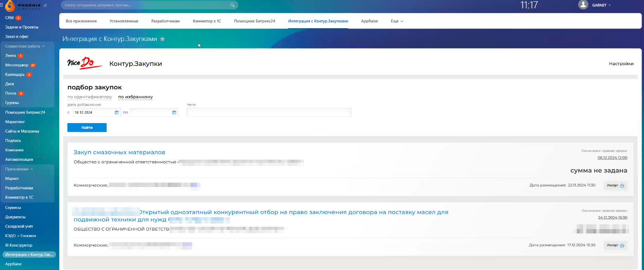Open Календарь in sidebar

point(15,75)
